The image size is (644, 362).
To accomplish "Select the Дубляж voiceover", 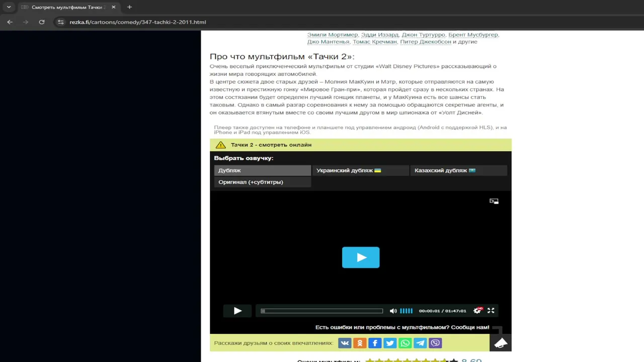I will pos(263,170).
